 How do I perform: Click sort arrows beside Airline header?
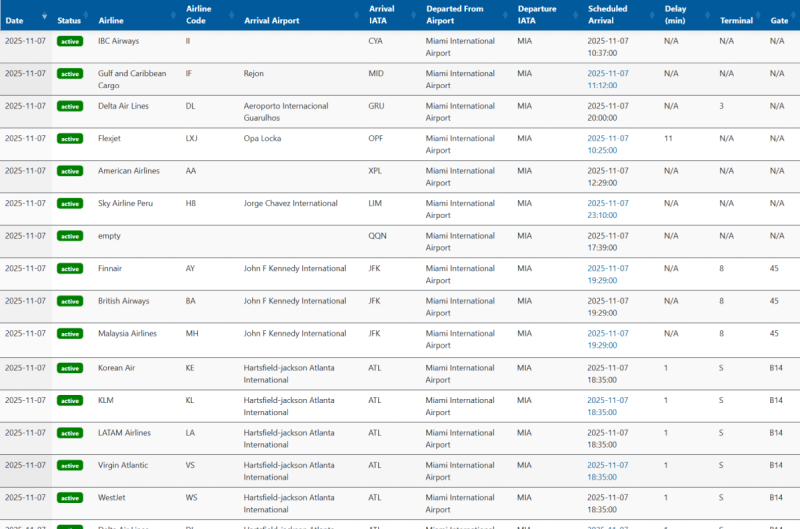[174, 15]
